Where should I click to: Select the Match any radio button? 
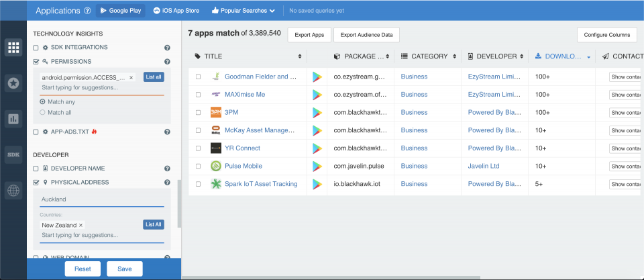(42, 101)
